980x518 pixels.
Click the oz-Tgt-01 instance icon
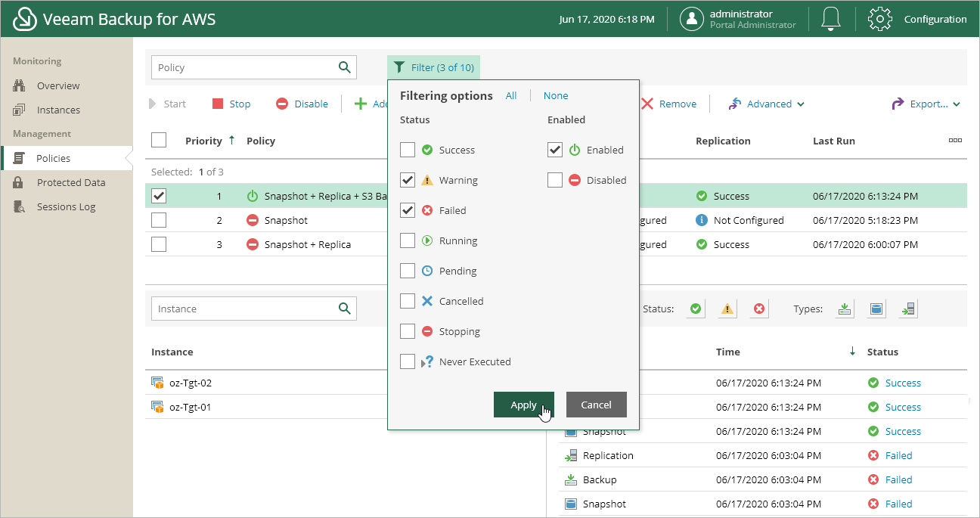pos(158,407)
